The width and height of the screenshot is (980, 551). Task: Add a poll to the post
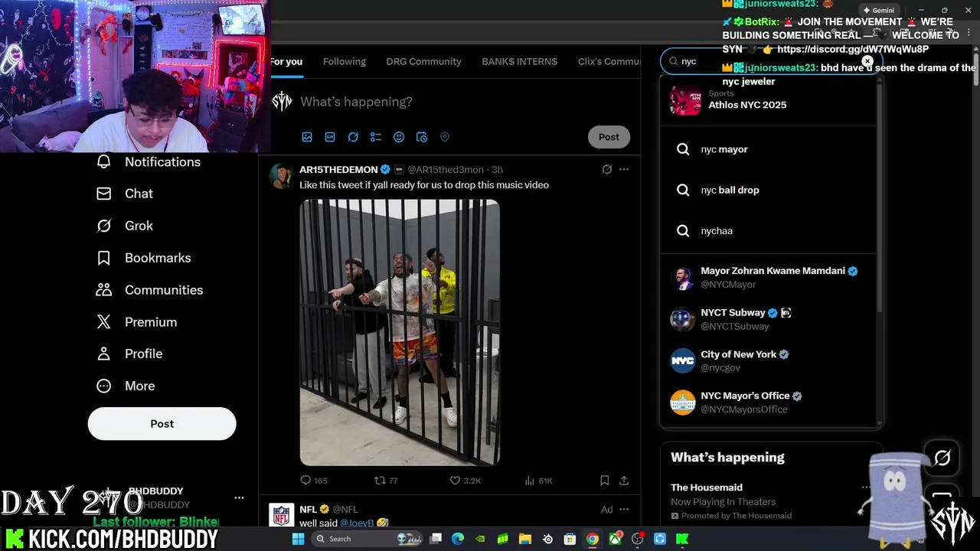click(x=376, y=137)
